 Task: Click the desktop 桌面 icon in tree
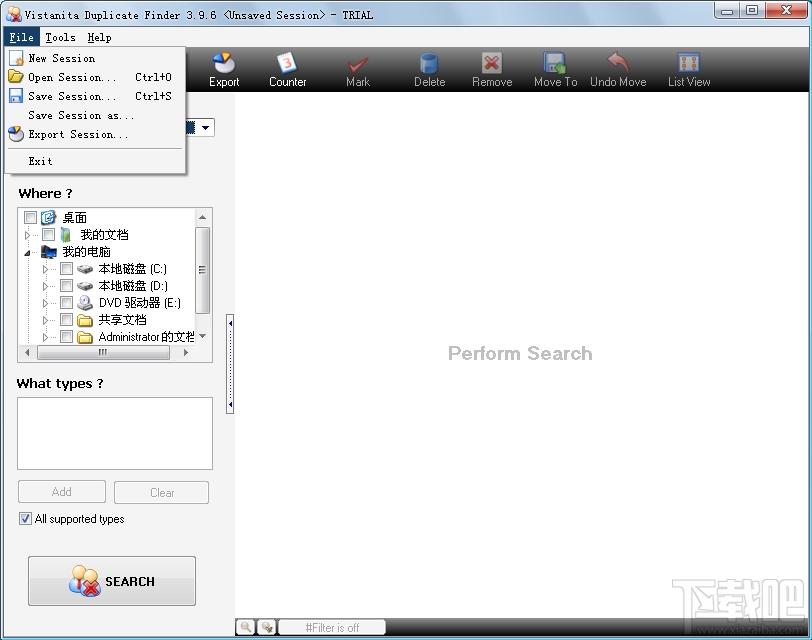[x=48, y=217]
